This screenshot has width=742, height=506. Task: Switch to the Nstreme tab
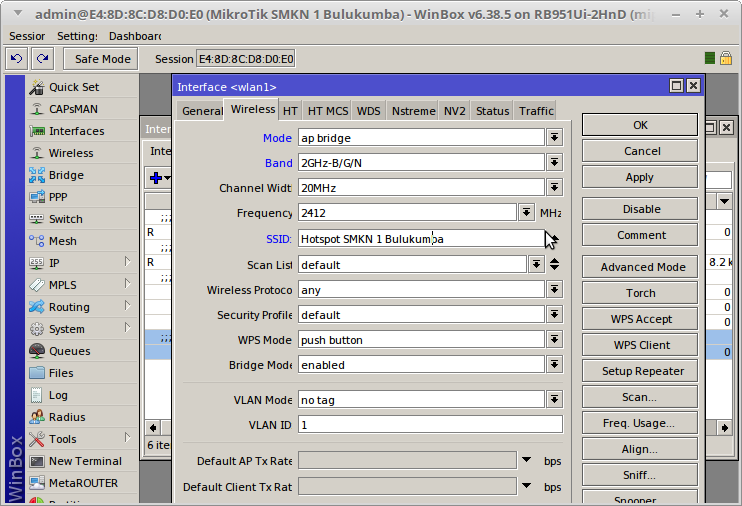click(x=413, y=111)
